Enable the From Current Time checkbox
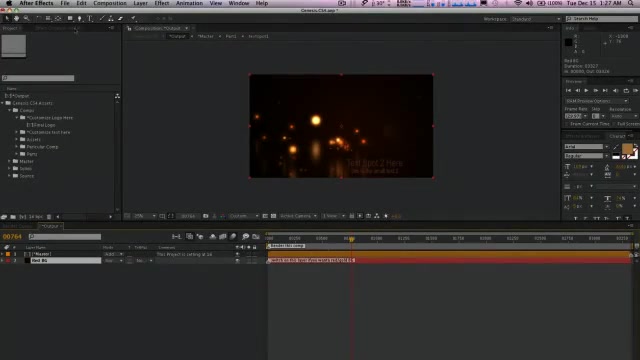The image size is (640, 360). [x=567, y=124]
